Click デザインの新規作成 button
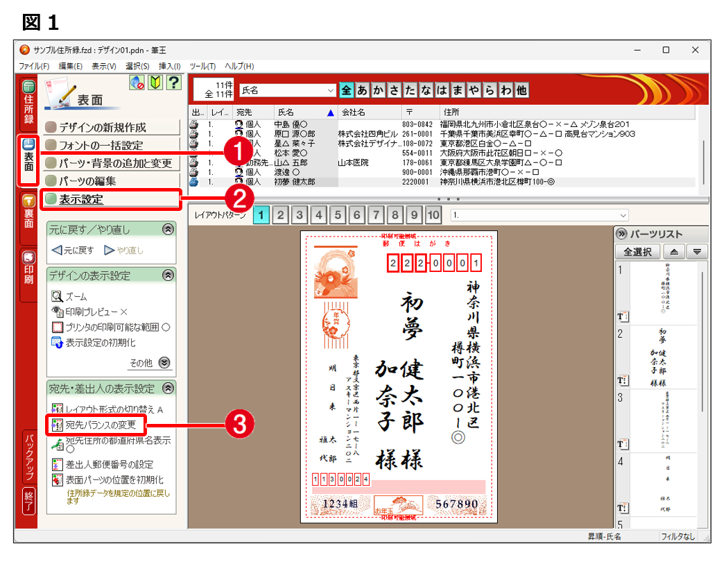This screenshot has height=562, width=728. [x=112, y=128]
